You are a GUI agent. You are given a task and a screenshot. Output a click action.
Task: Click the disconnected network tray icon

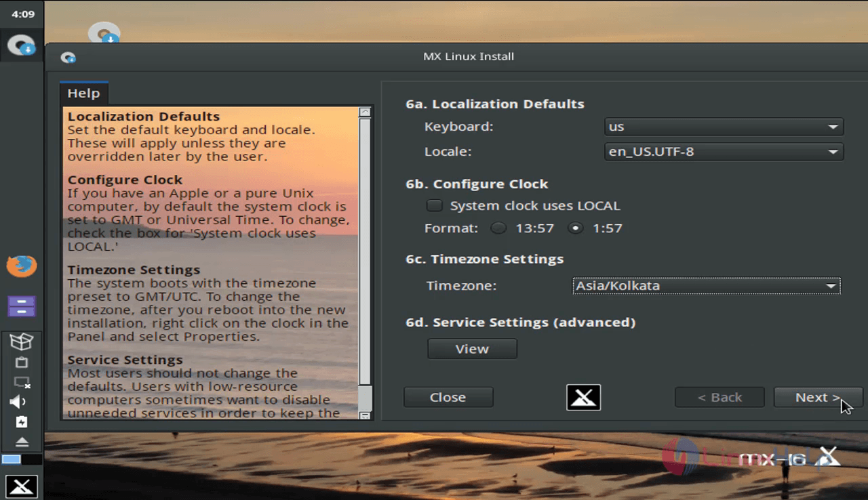pyautogui.click(x=22, y=382)
